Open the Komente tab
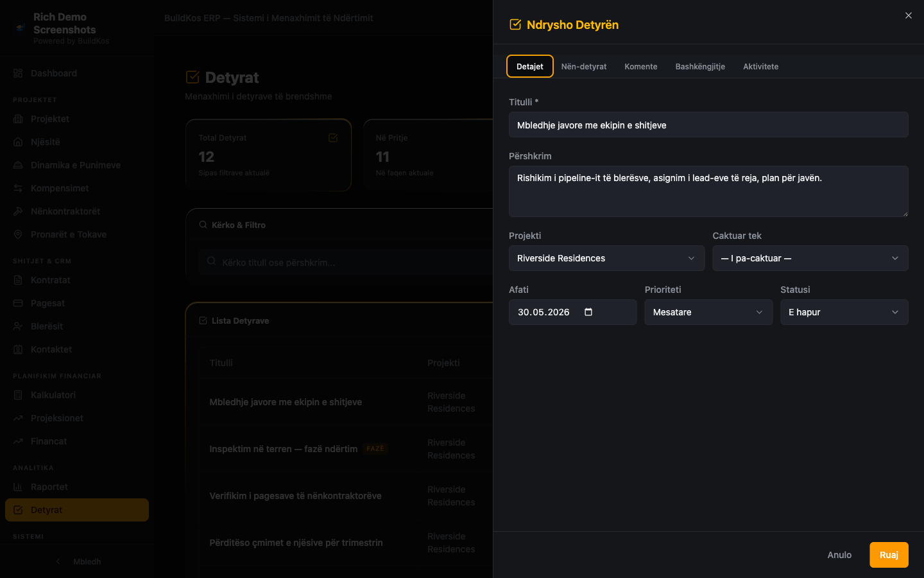 (641, 66)
